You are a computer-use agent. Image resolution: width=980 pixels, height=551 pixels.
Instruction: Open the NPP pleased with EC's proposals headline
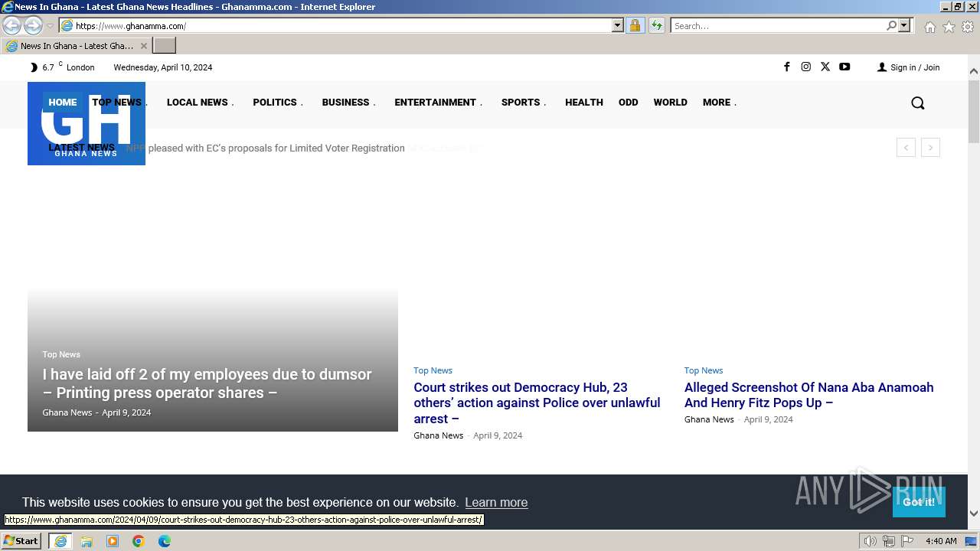pyautogui.click(x=265, y=148)
